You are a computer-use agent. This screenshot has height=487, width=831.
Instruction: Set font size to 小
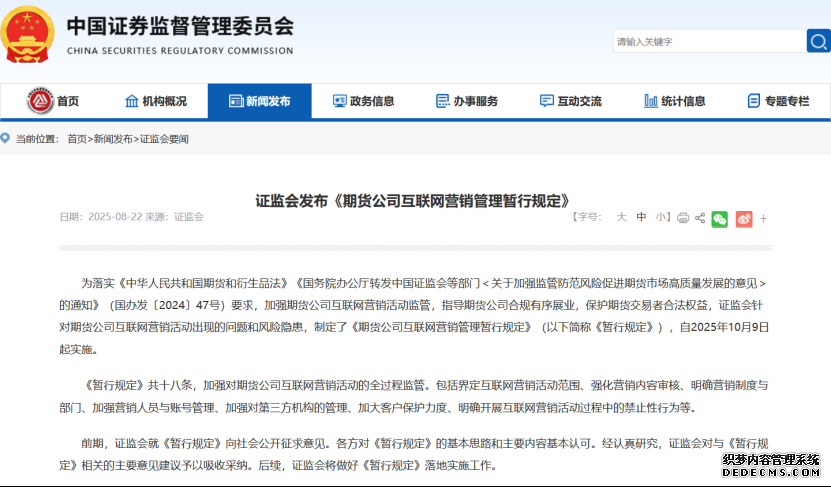(661, 217)
